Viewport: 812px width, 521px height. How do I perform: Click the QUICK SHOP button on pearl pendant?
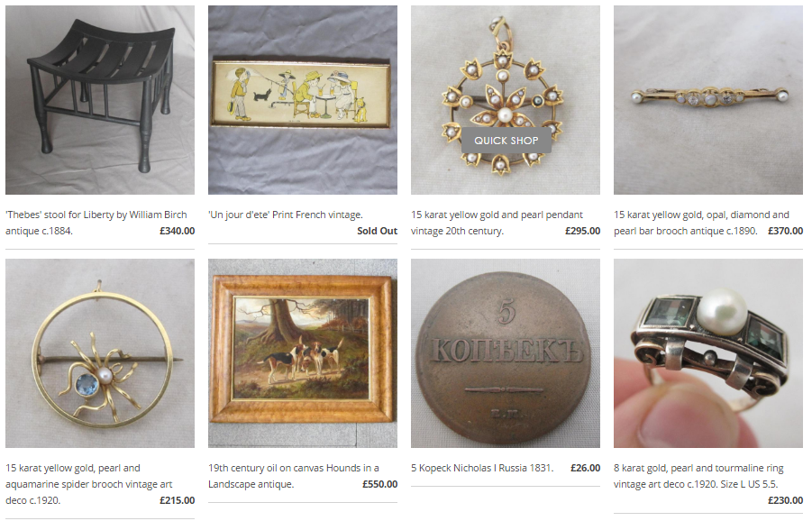pos(506,141)
